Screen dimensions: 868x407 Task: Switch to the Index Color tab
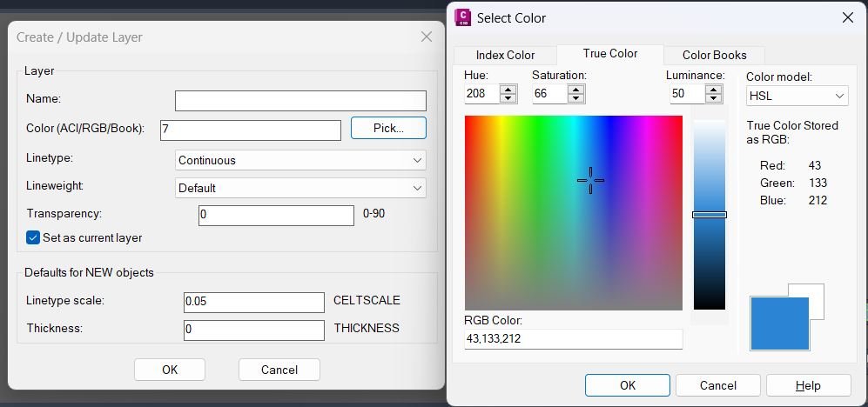506,55
